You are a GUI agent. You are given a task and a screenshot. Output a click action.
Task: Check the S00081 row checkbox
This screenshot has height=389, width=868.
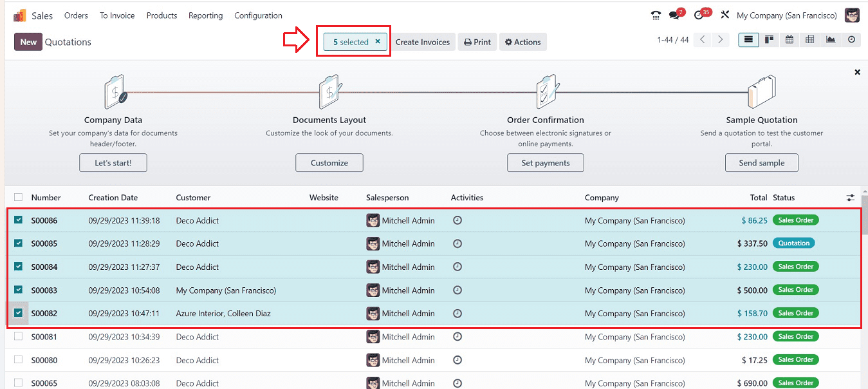click(x=18, y=336)
